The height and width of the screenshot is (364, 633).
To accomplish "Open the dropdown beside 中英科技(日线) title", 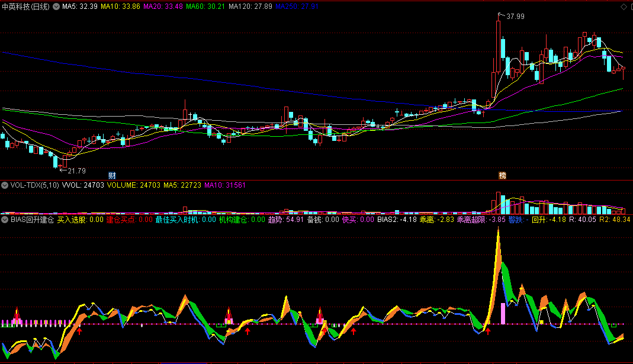I will [56, 7].
